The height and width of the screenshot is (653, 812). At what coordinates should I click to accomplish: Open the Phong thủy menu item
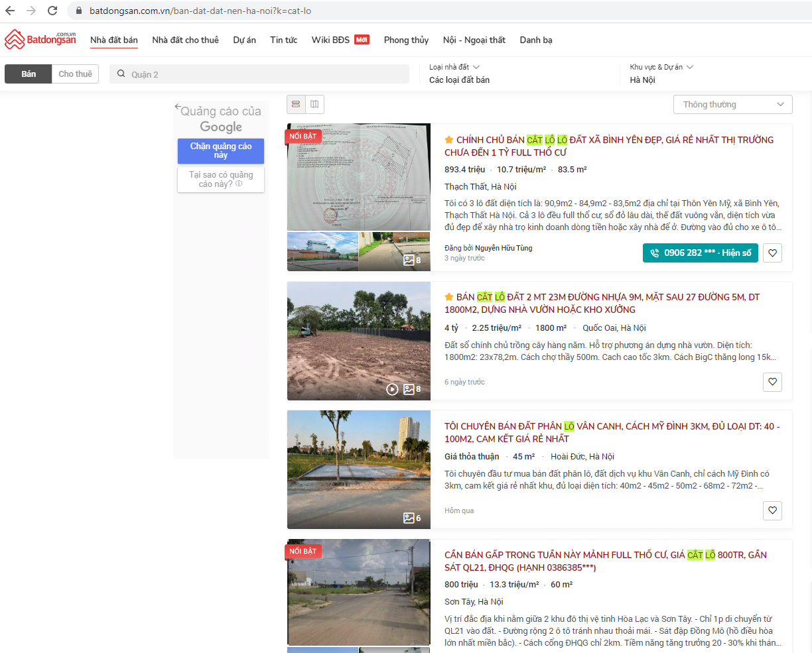(x=406, y=40)
